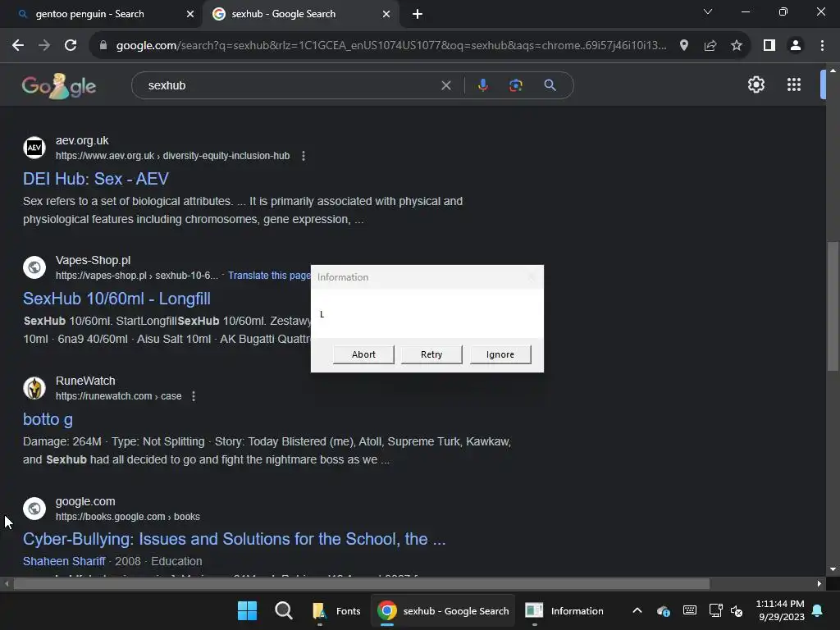Click vertical scrollbar thumb

(833, 305)
